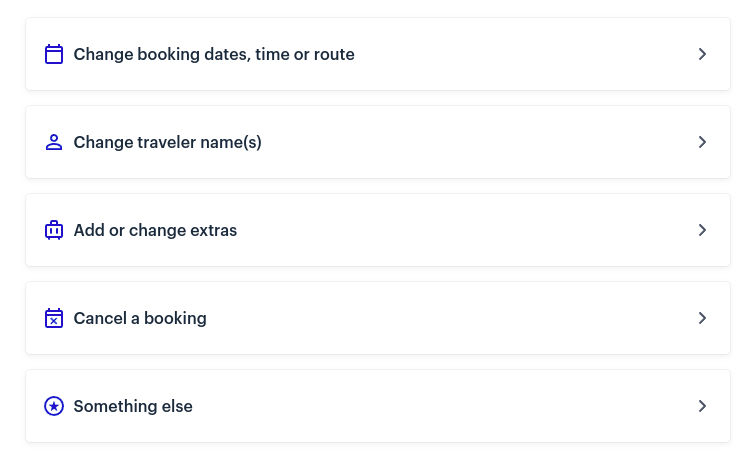Choose the "Cancel a booking" label
This screenshot has width=753, height=468.
pyautogui.click(x=140, y=318)
